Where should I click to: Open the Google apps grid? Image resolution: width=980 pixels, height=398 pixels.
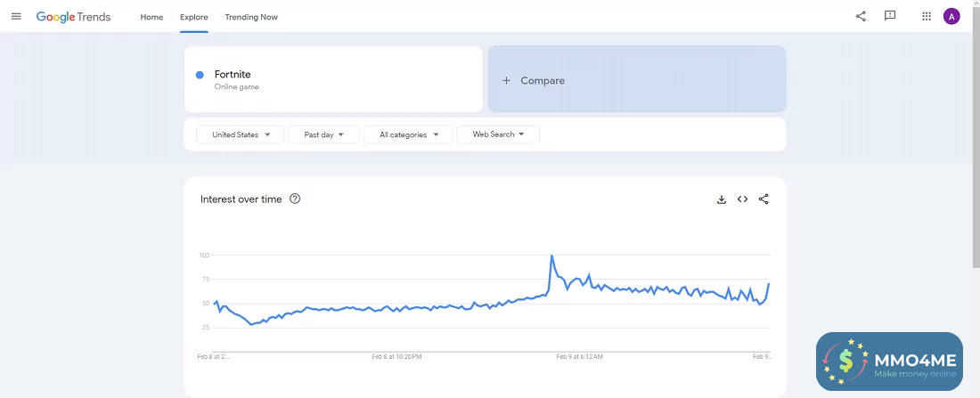click(x=927, y=16)
